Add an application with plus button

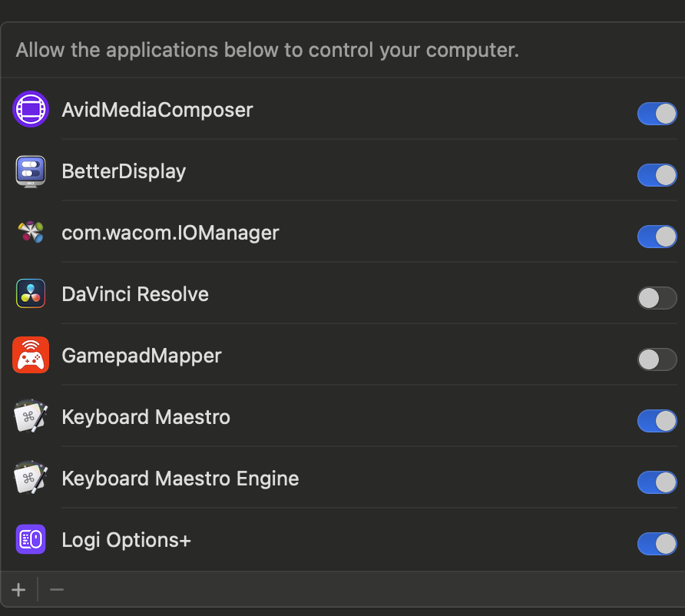coord(18,590)
